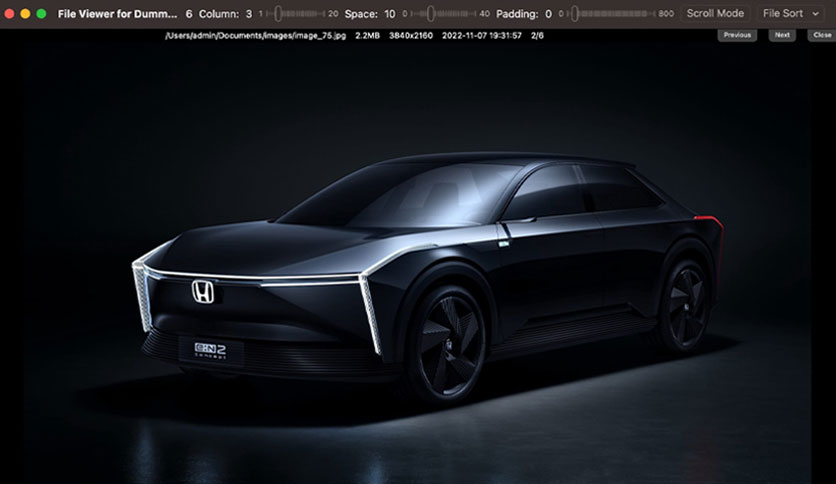Go to the Previous image
836x484 pixels.
[x=737, y=35]
